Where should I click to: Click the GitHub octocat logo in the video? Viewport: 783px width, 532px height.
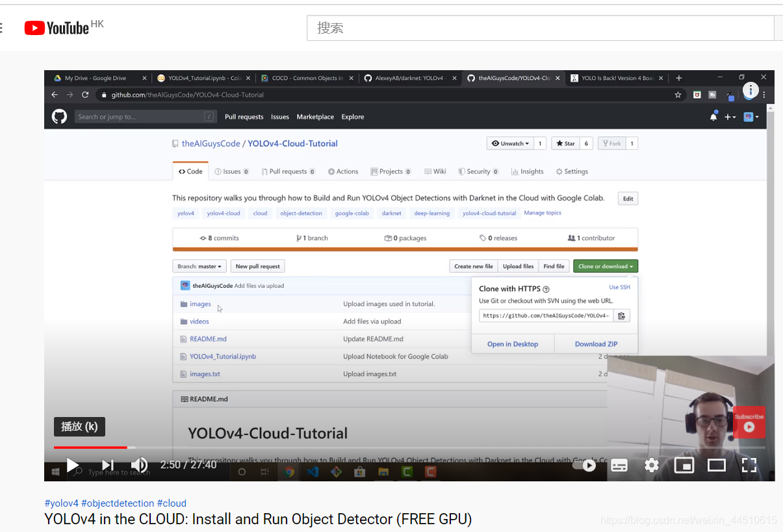pos(59,116)
